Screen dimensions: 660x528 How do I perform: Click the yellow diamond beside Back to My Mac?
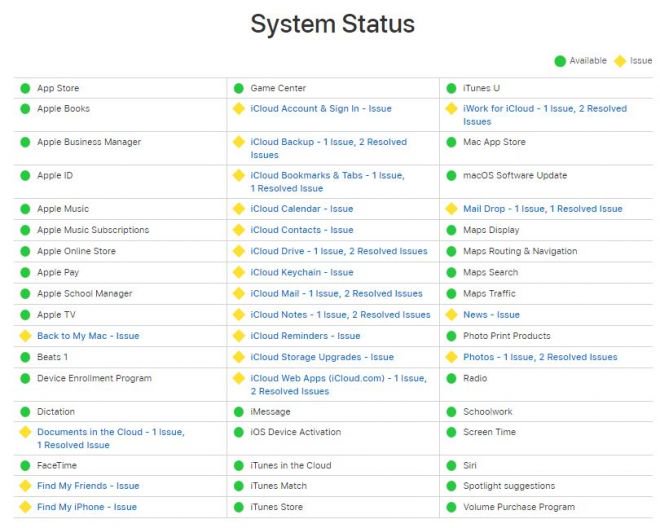click(x=25, y=336)
